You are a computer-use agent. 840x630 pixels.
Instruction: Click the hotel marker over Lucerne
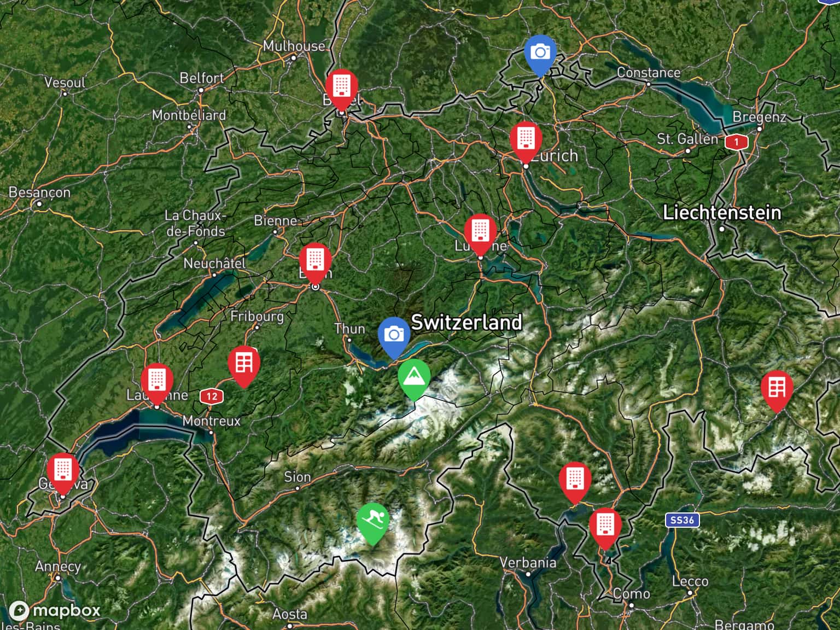click(x=480, y=234)
